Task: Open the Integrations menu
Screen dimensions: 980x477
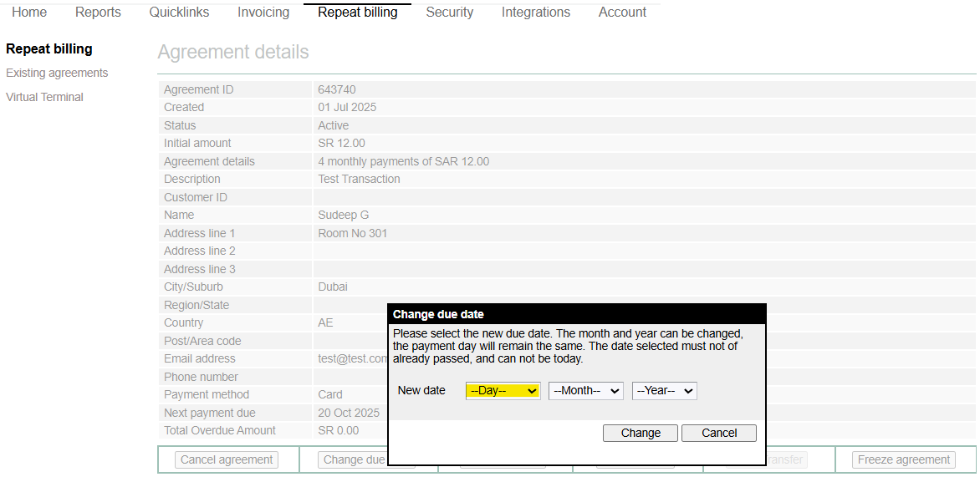Action: coord(536,12)
